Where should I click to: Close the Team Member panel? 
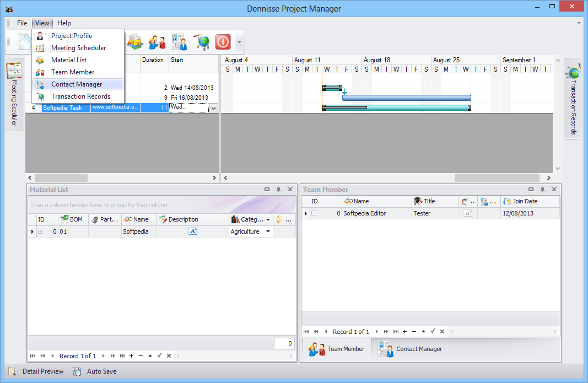[x=554, y=190]
